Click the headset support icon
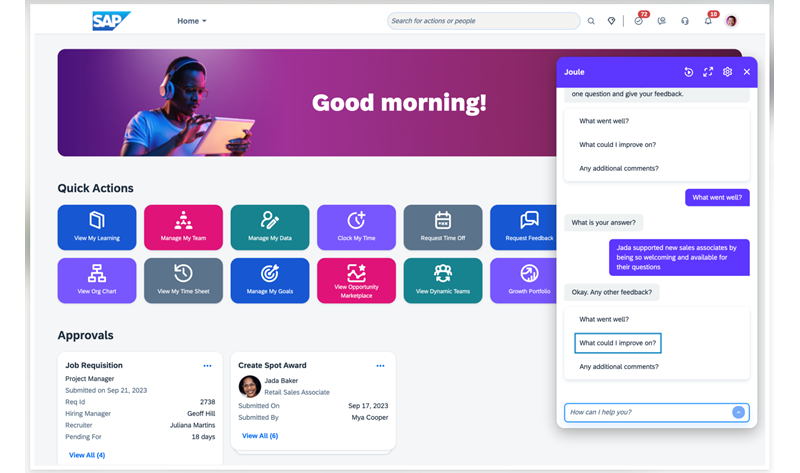Image resolution: width=800 pixels, height=473 pixels. 685,21
